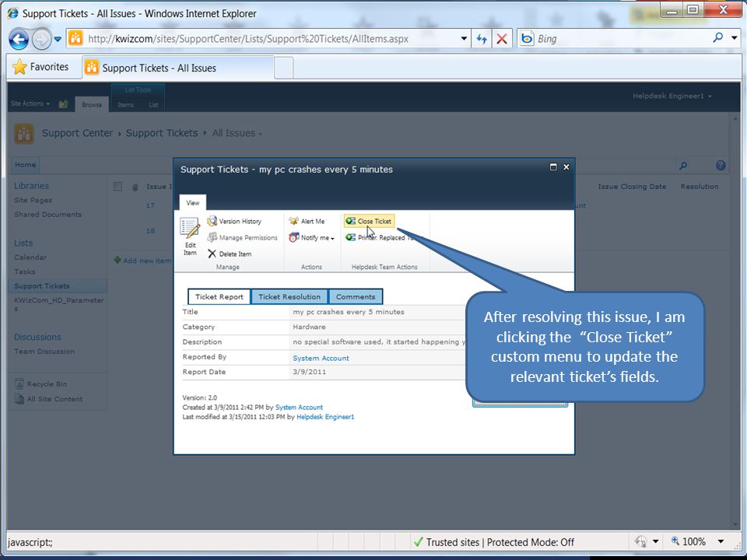Open Shared Documents library
This screenshot has height=560, width=747.
click(47, 215)
